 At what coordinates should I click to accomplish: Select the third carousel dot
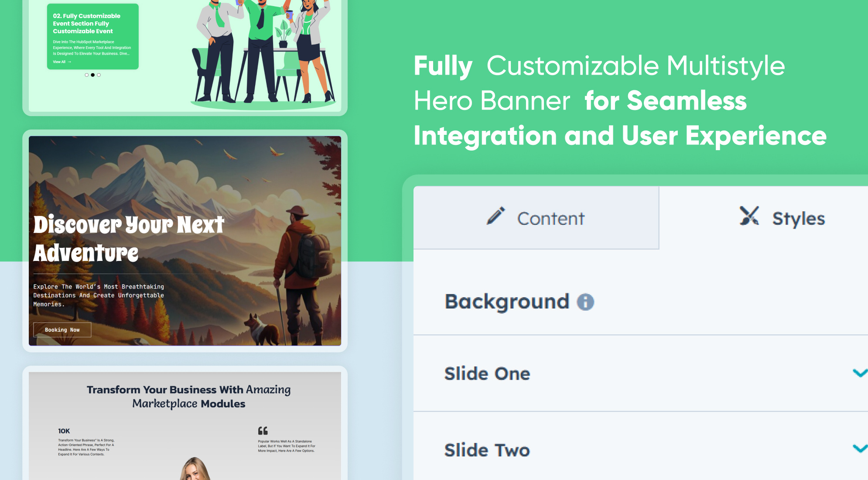pos(99,75)
